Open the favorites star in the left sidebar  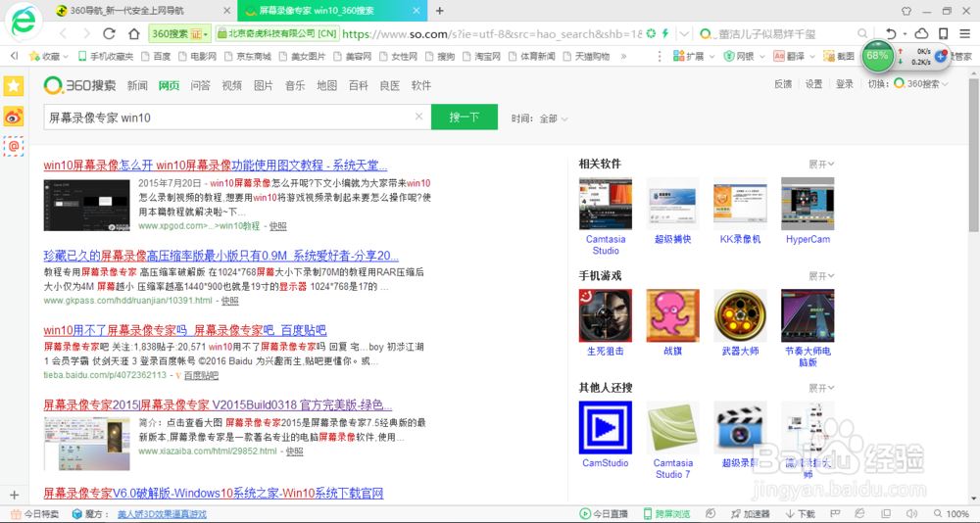click(13, 86)
